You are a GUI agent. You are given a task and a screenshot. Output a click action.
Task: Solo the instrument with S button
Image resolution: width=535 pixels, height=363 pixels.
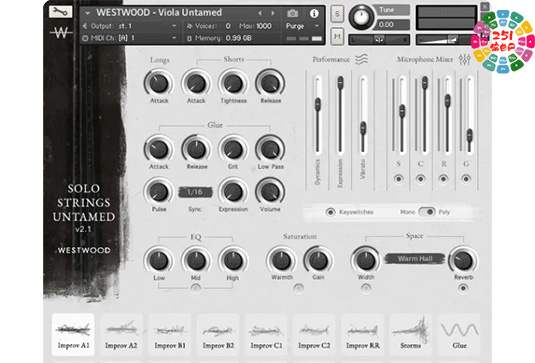(x=337, y=14)
